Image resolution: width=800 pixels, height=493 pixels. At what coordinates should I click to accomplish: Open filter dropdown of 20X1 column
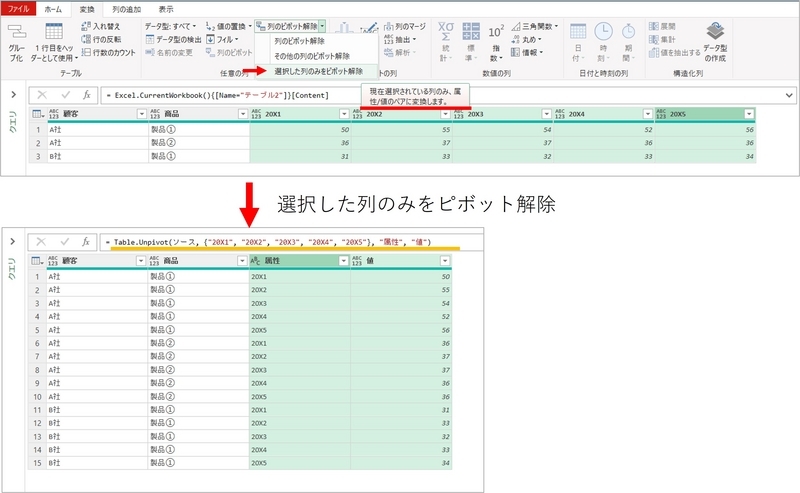click(x=344, y=114)
